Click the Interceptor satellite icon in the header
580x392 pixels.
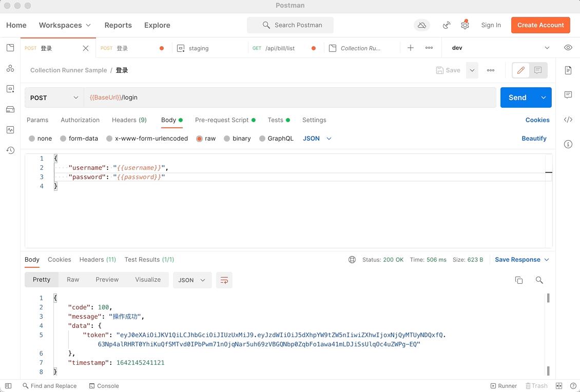[446, 25]
